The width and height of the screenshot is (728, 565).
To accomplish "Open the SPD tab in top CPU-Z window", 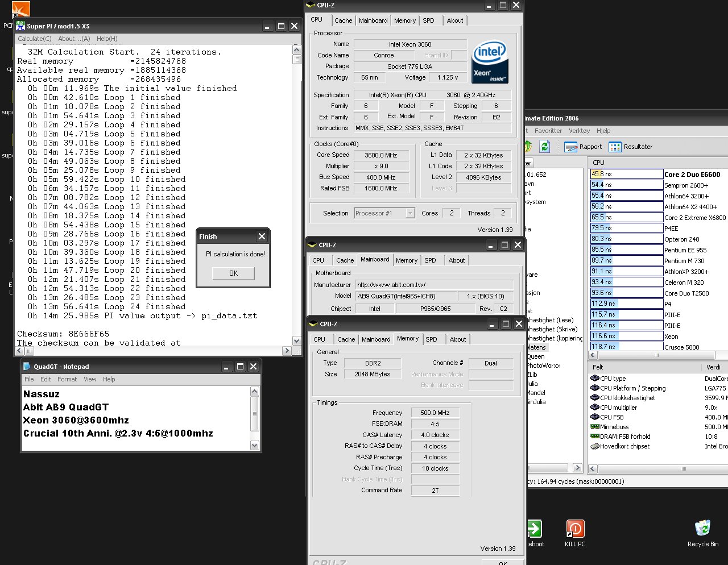I will 428,20.
